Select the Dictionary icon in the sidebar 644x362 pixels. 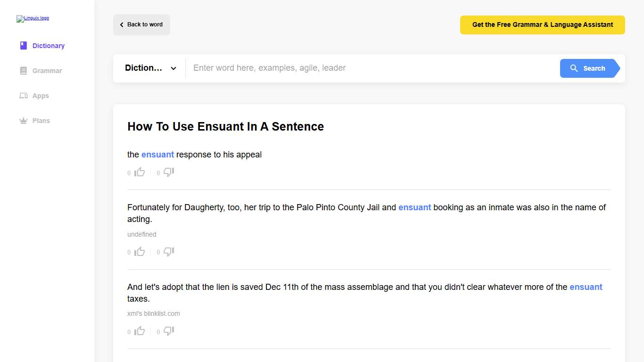(x=23, y=45)
